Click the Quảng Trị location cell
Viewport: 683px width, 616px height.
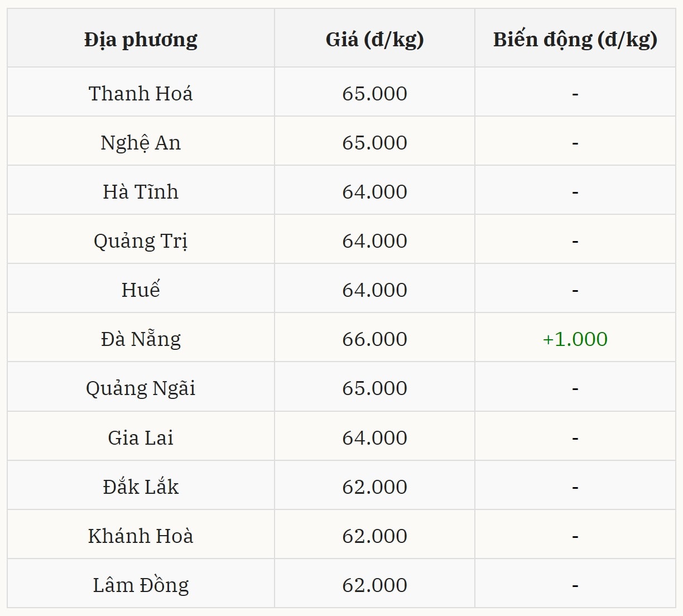[141, 241]
